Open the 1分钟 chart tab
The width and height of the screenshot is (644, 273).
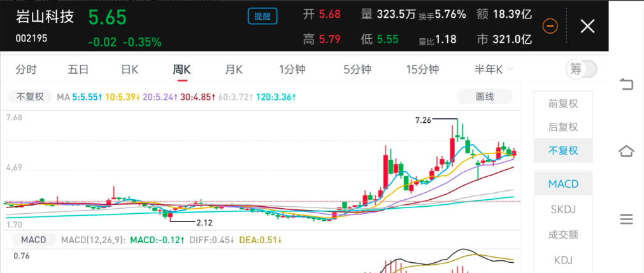pos(292,69)
